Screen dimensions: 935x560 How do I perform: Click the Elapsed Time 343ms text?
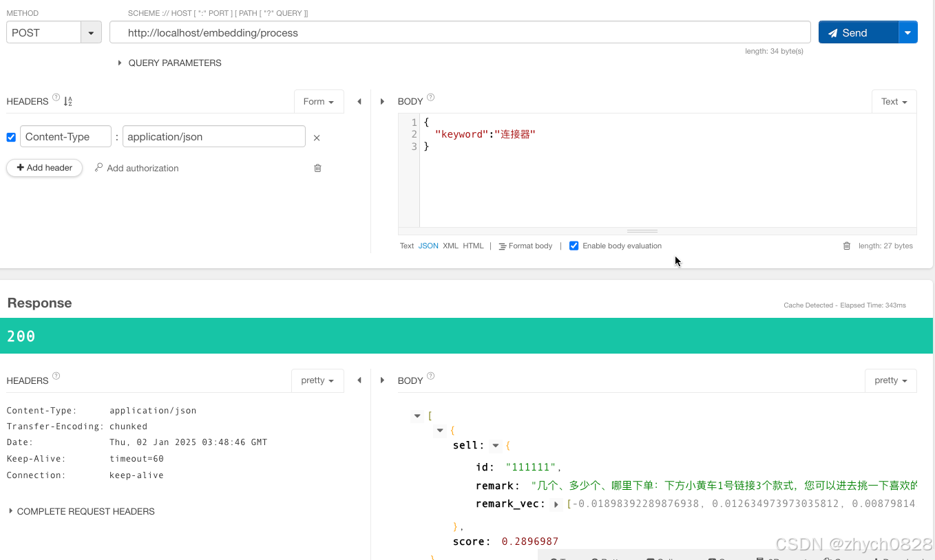coord(873,305)
